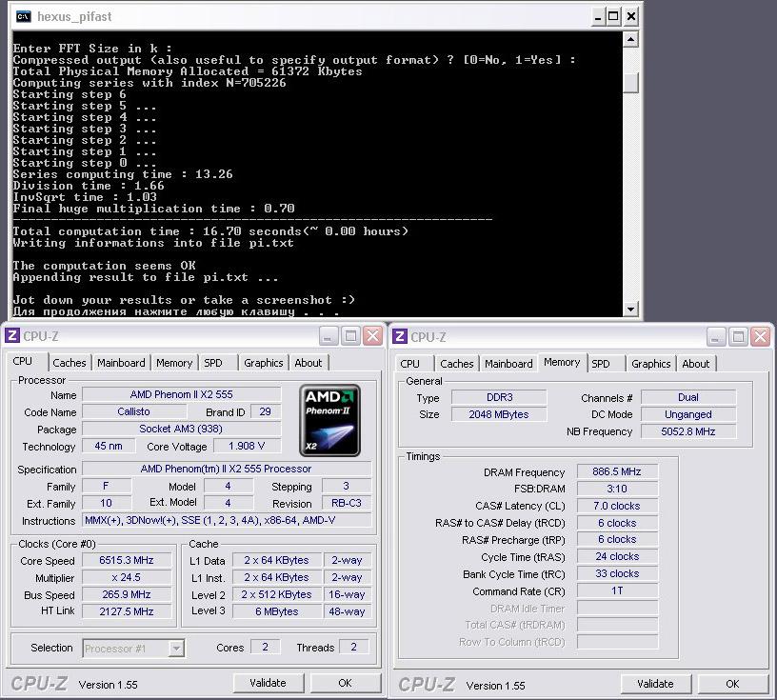Click the Technology value '45 nm'

coord(109,446)
